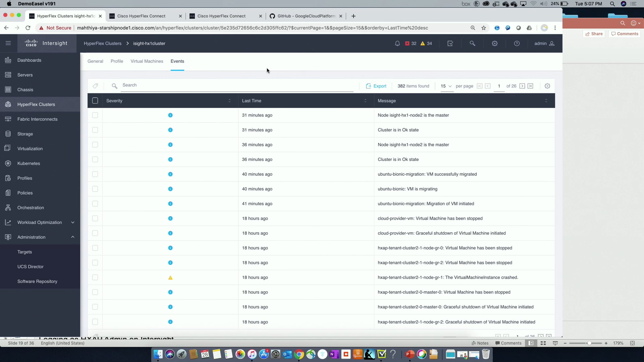View the 34 warning alarms

426,43
